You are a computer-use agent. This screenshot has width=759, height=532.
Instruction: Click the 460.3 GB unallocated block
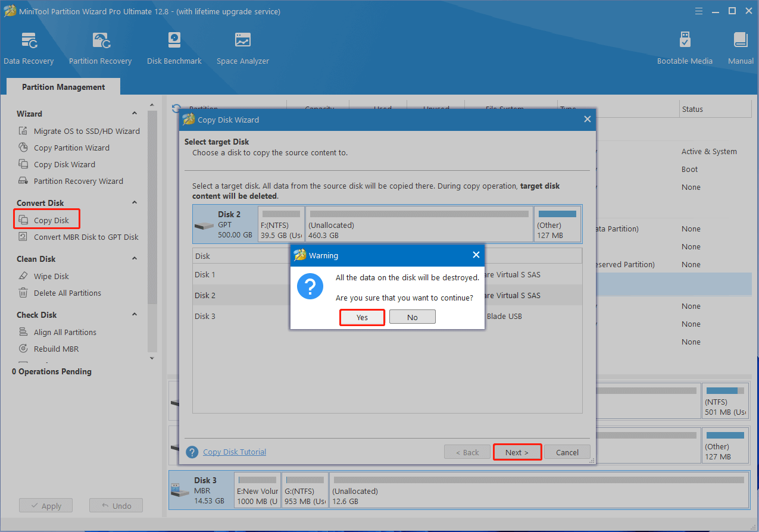[x=419, y=224]
